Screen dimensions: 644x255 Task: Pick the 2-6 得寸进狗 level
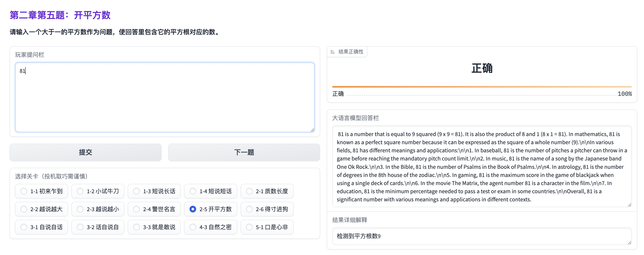pos(249,209)
